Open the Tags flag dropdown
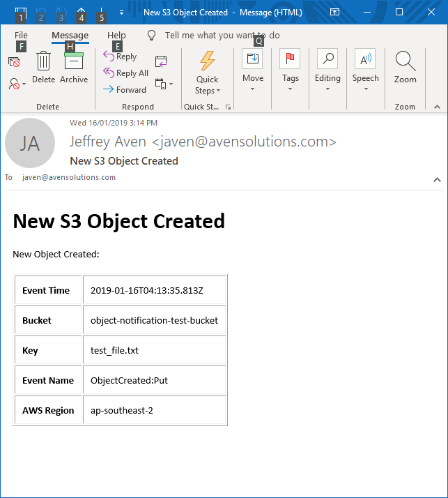The width and height of the screenshot is (448, 498). 291,70
